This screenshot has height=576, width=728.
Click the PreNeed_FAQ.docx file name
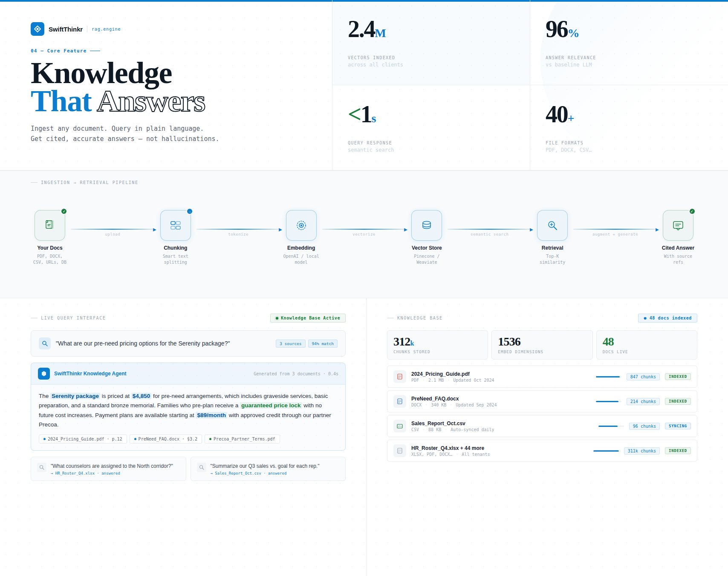pyautogui.click(x=435, y=399)
